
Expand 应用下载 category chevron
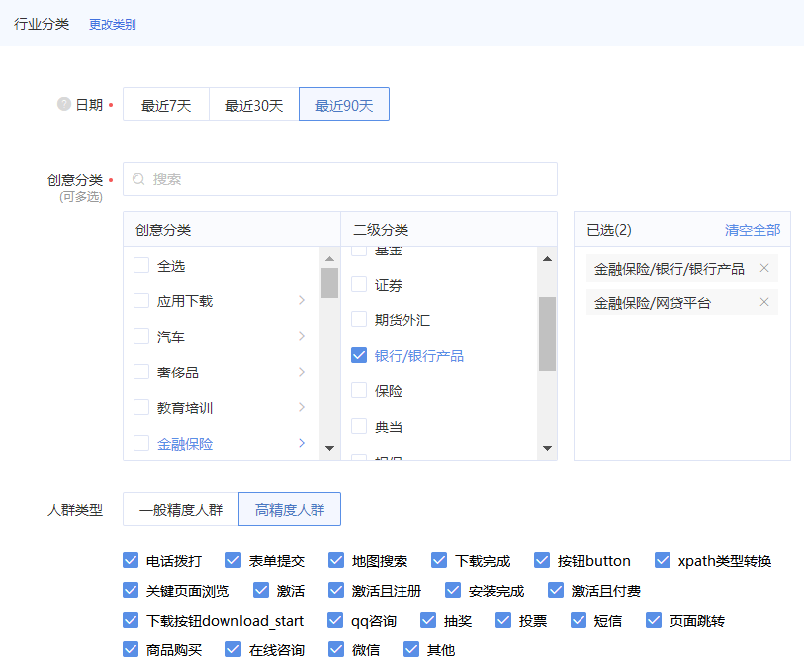[302, 300]
